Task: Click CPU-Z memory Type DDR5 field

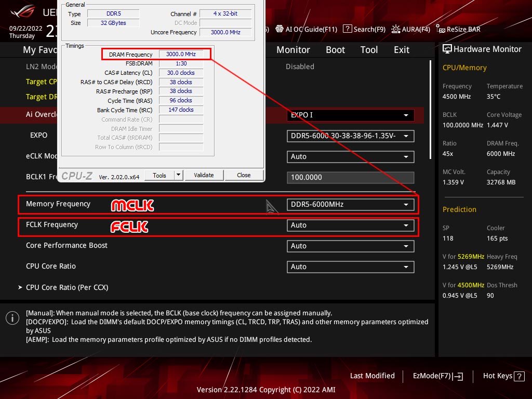Action: pyautogui.click(x=113, y=14)
